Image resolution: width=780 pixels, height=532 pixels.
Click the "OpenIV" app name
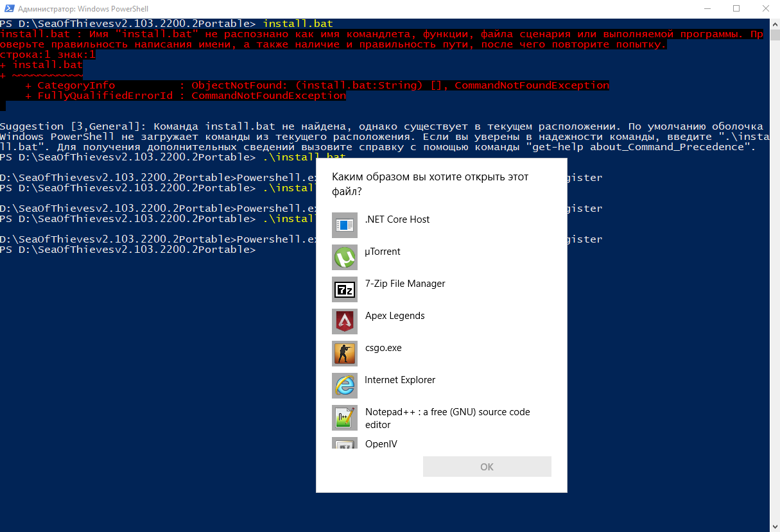381,443
